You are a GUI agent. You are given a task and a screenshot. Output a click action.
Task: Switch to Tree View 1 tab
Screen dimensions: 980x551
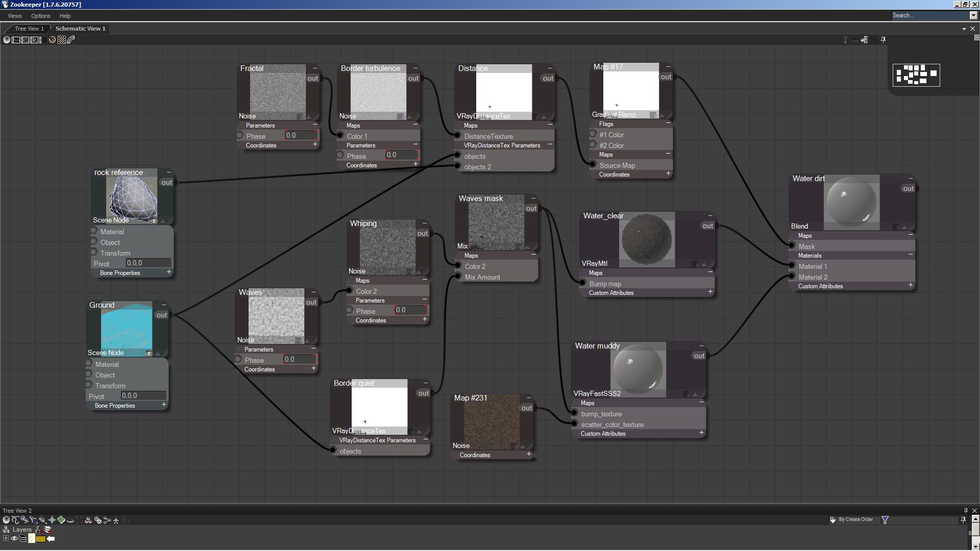click(29, 29)
